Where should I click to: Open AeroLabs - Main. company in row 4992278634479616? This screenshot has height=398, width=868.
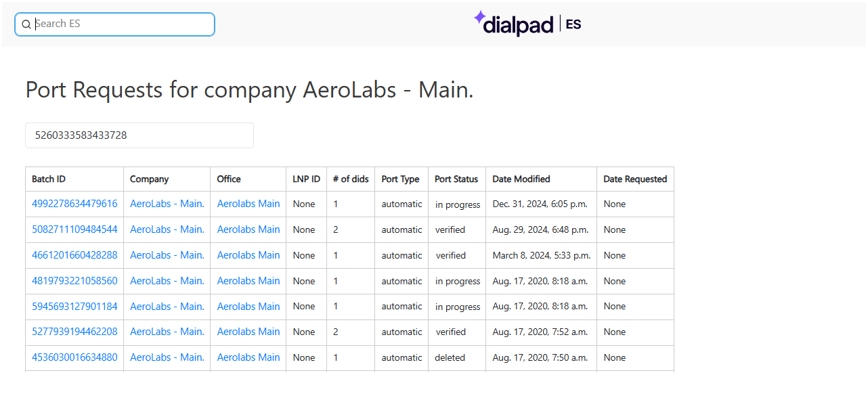[x=167, y=204]
